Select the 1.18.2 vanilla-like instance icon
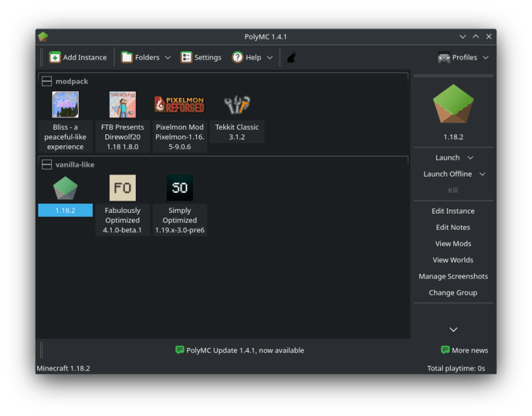This screenshot has width=532, height=416. pos(65,188)
